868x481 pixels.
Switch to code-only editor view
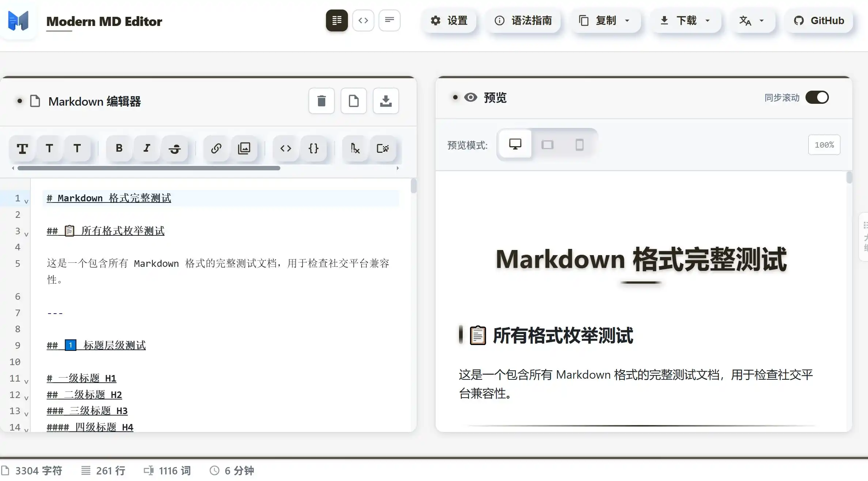click(x=363, y=20)
